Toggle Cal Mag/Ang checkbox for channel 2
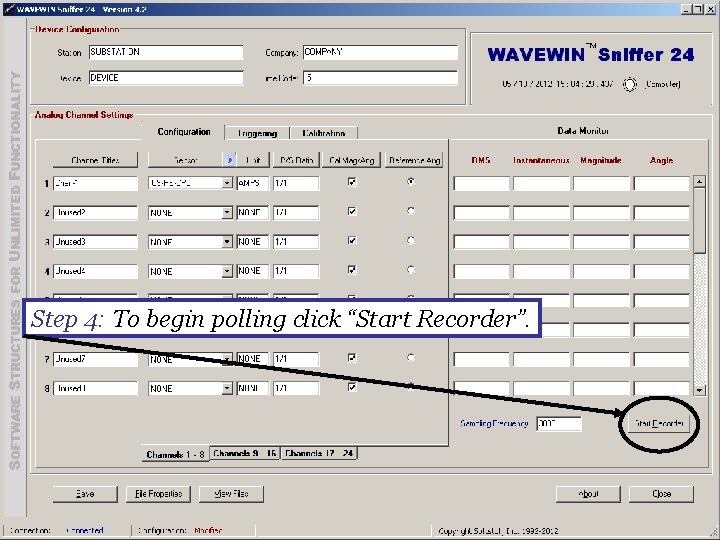The width and height of the screenshot is (720, 540). [352, 211]
